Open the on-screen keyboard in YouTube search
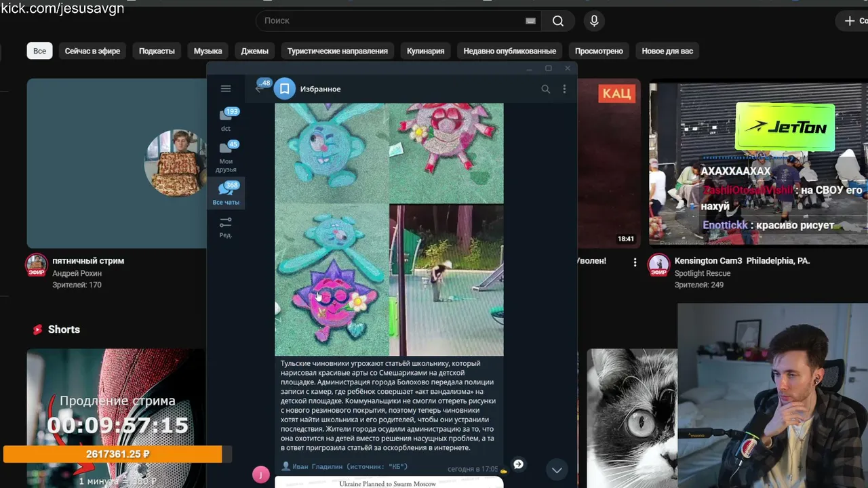The image size is (868, 488). (530, 21)
